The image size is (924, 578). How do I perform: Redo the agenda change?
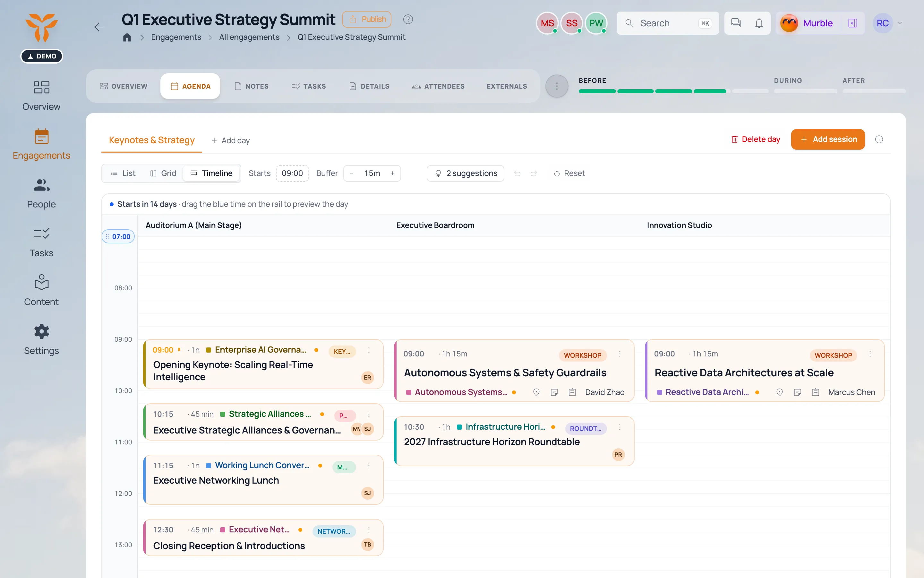tap(534, 173)
